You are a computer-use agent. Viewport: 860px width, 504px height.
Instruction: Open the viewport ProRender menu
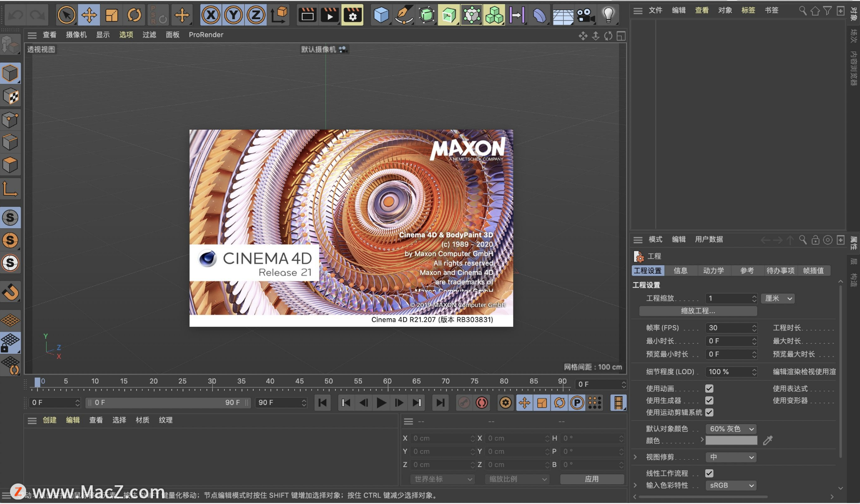[x=206, y=35]
